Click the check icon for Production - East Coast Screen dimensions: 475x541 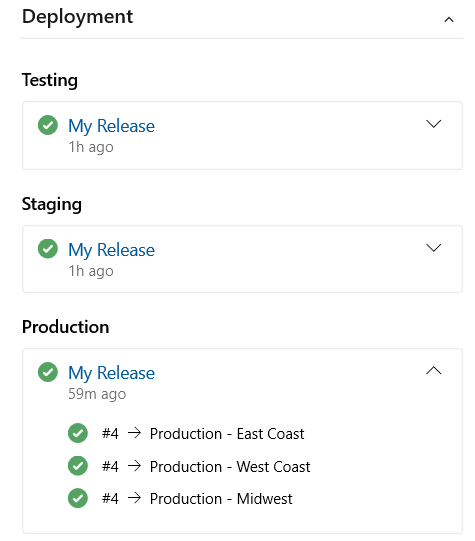point(78,433)
